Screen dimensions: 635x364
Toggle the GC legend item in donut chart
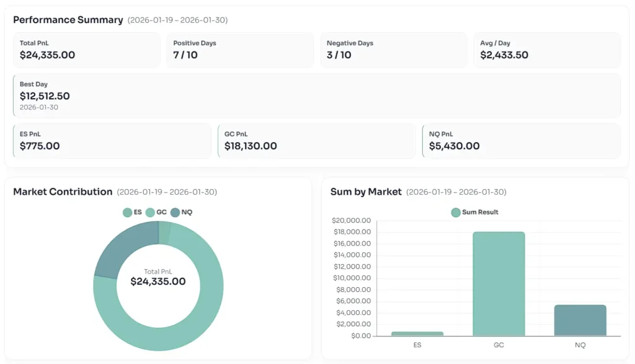[x=156, y=212]
